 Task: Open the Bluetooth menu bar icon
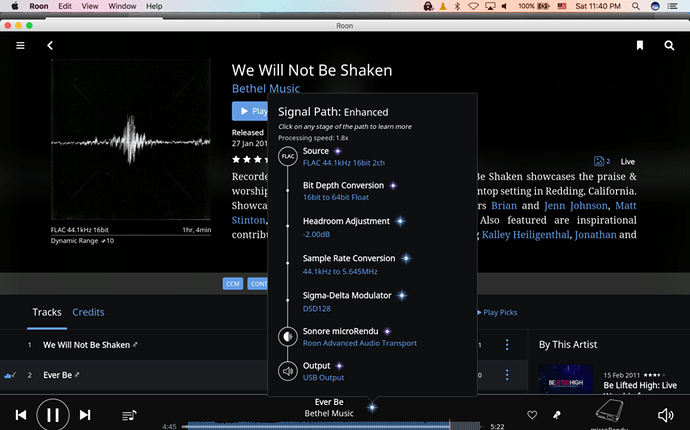point(457,6)
